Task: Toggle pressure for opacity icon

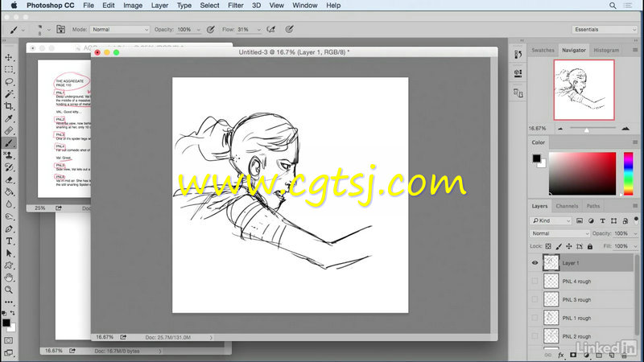Action: [x=211, y=30]
